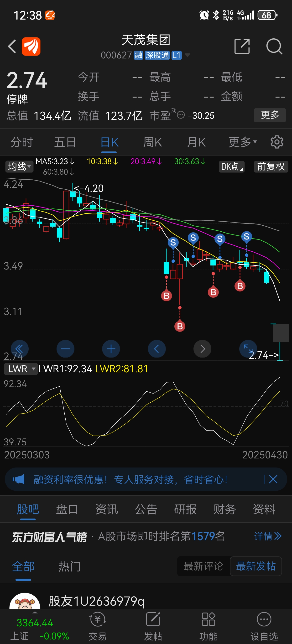Tap stock code 000627
The width and height of the screenshot is (292, 644).
tap(116, 55)
